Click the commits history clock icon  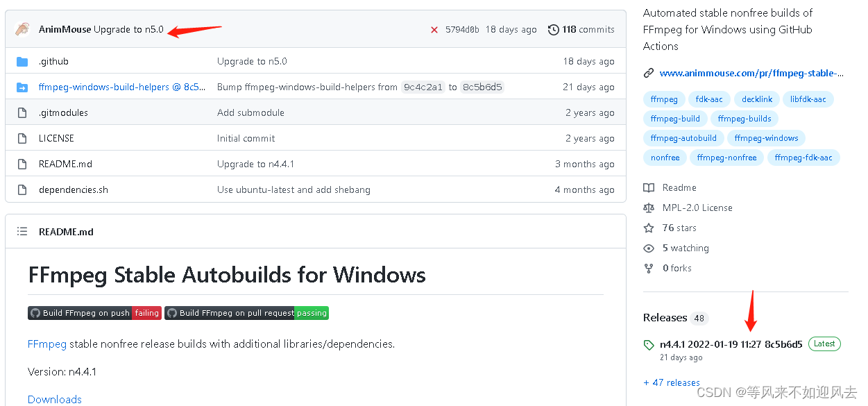point(553,30)
